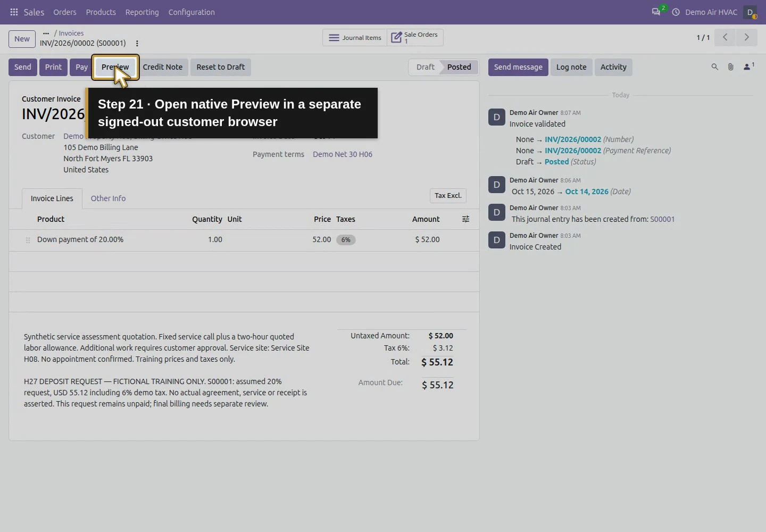Open the Reporting menu
Image resolution: width=766 pixels, height=532 pixels.
(142, 12)
